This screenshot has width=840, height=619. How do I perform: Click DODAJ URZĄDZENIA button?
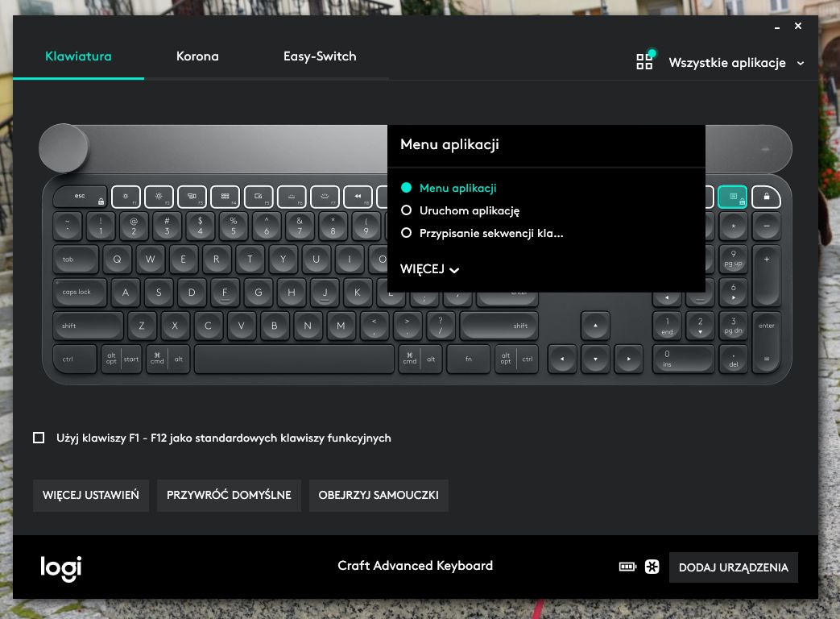(734, 567)
